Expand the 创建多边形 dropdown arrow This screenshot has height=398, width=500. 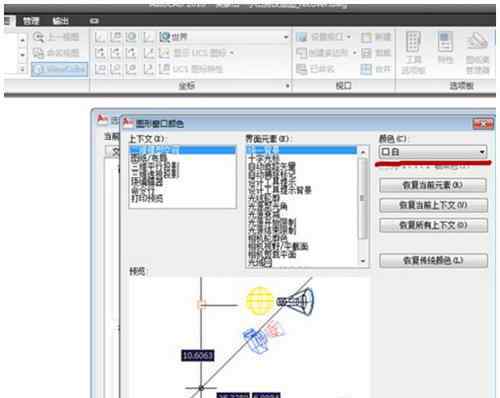pyautogui.click(x=354, y=53)
